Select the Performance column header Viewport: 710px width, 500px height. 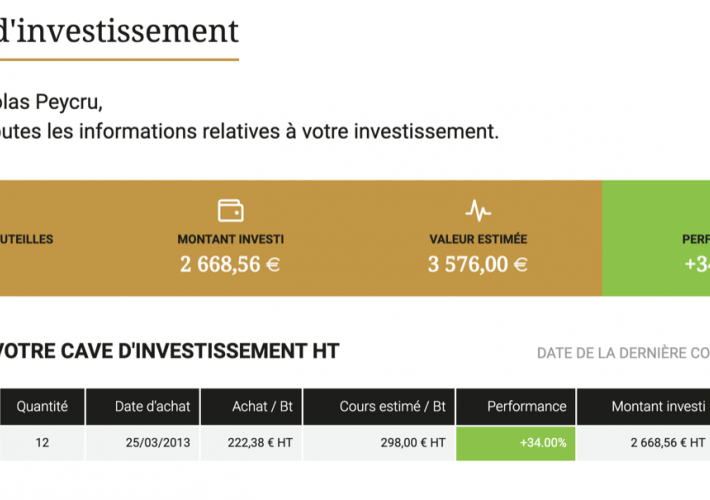pos(516,406)
